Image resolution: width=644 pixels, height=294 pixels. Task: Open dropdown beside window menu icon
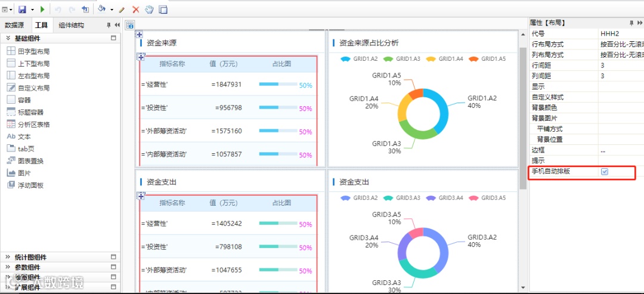tap(11, 10)
